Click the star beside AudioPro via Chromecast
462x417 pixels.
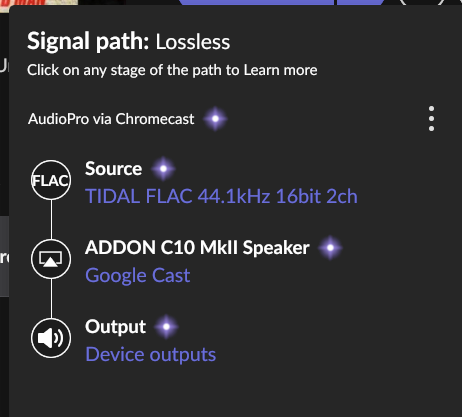click(215, 119)
